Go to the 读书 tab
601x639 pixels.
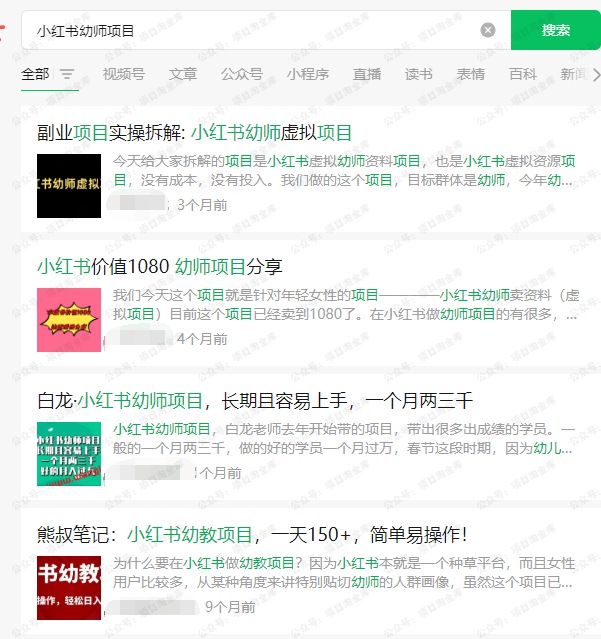[x=419, y=74]
